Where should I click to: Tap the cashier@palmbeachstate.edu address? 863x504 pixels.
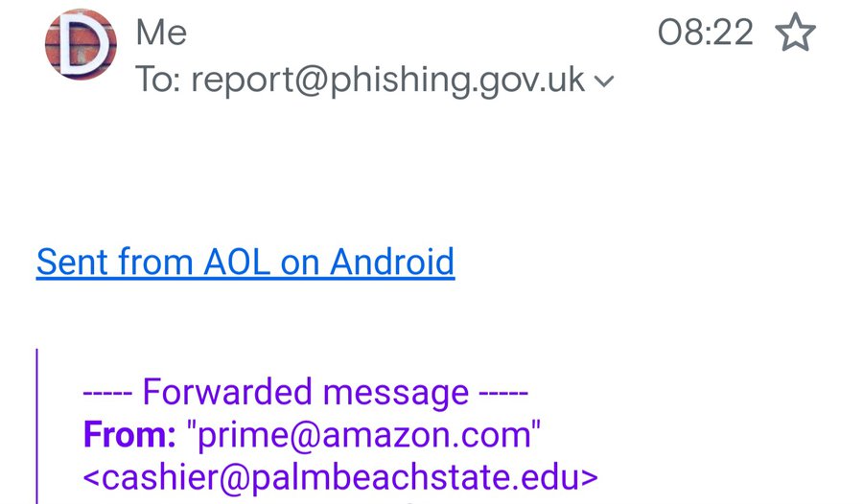340,477
